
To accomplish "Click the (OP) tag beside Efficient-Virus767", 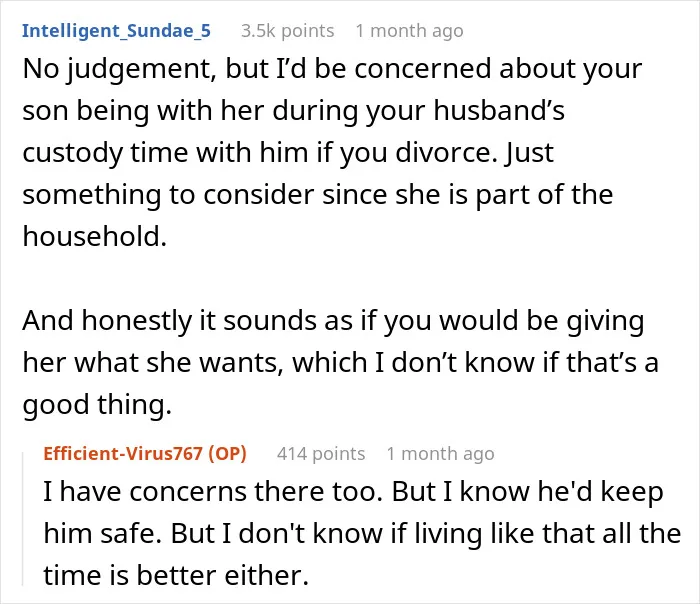I will coord(228,454).
